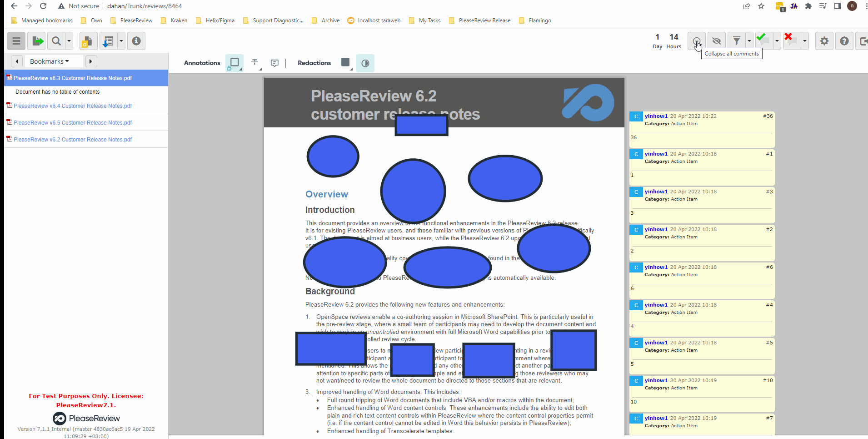The height and width of the screenshot is (439, 868).
Task: Click the list download report icon
Action: click(108, 41)
